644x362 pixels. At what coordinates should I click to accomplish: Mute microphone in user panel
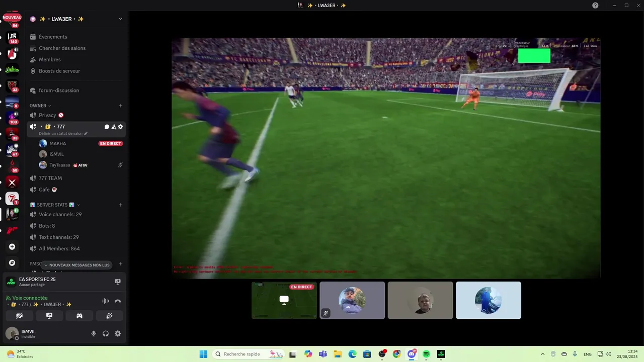pyautogui.click(x=93, y=333)
